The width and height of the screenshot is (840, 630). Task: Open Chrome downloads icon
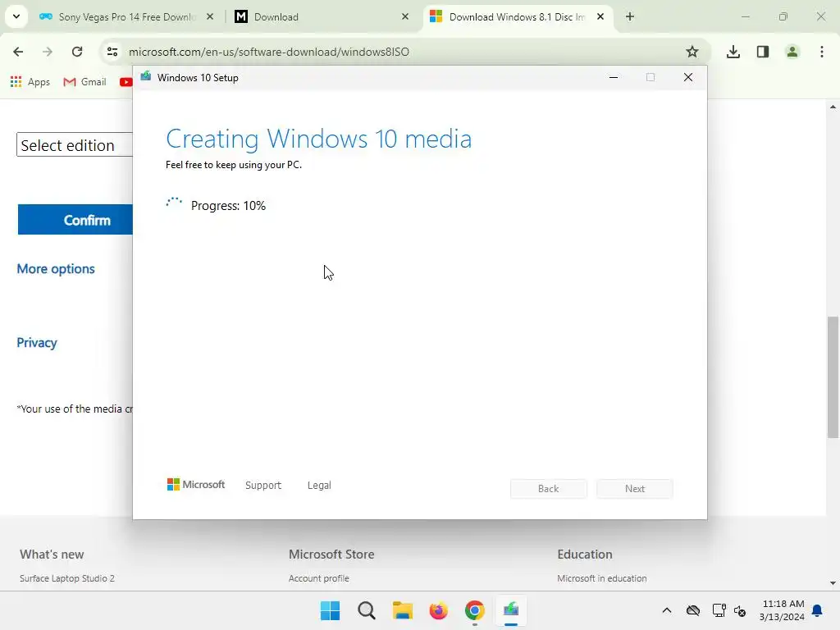pyautogui.click(x=733, y=52)
